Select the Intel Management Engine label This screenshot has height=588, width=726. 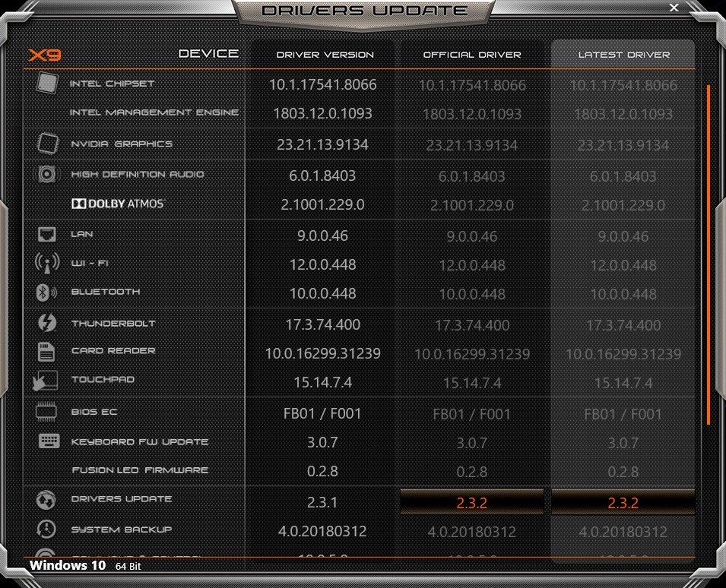154,112
